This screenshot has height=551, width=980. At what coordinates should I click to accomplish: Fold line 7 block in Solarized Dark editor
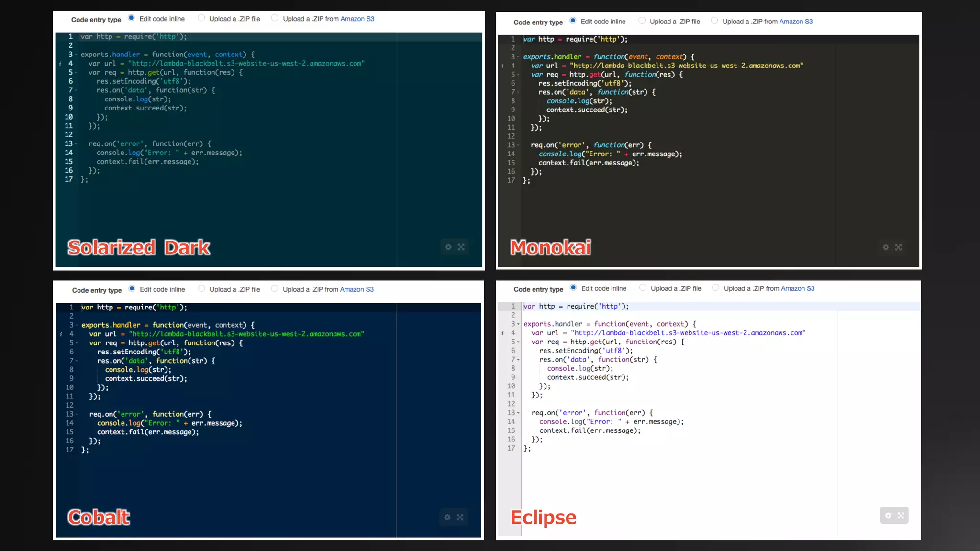point(76,90)
